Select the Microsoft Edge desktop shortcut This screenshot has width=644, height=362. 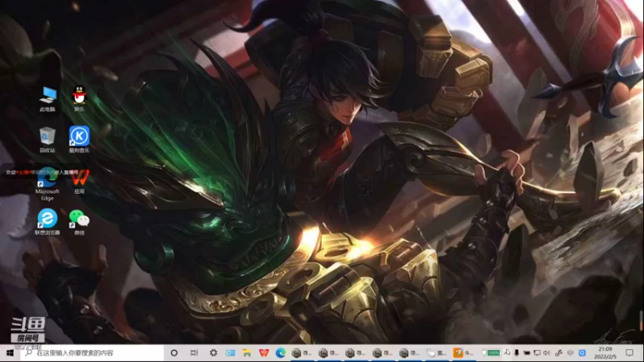(47, 184)
